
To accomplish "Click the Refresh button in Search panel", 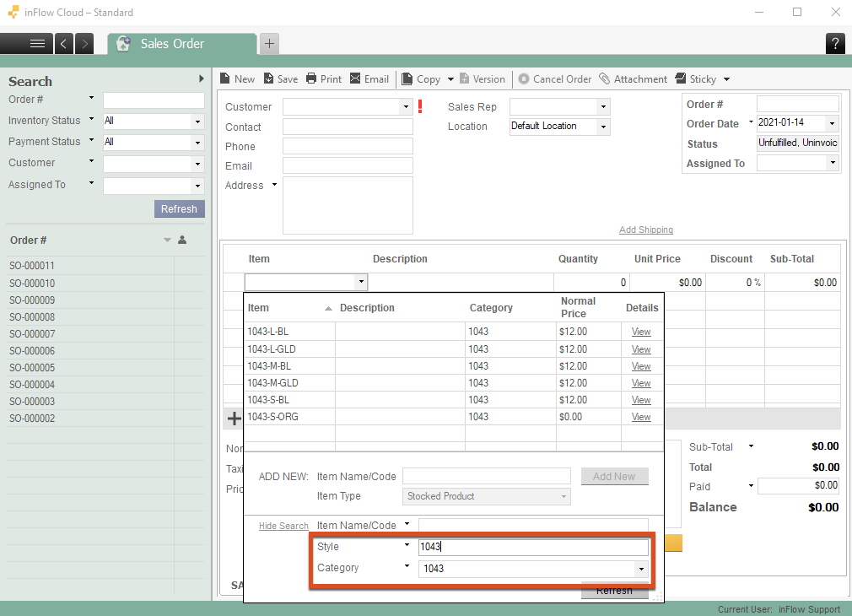I will [x=179, y=208].
